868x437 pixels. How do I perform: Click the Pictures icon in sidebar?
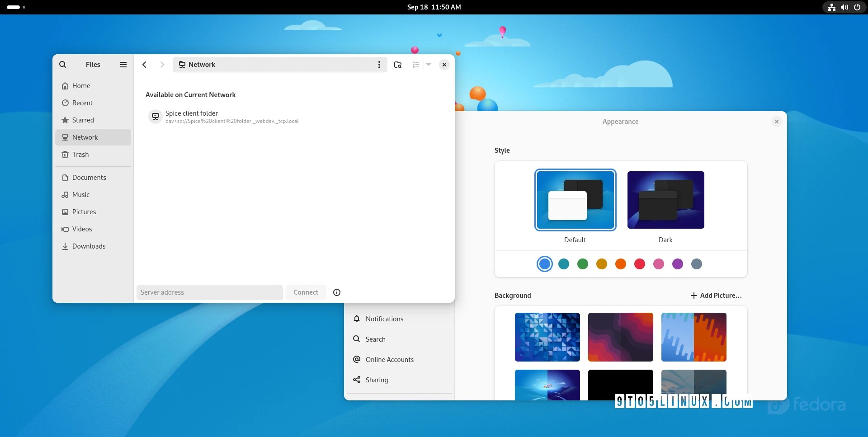(x=65, y=212)
